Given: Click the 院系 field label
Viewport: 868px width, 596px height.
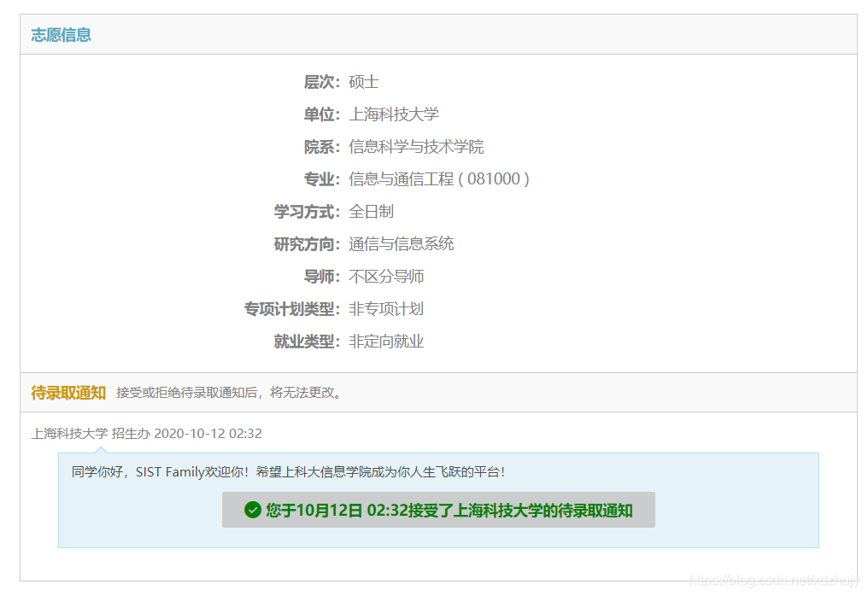Looking at the screenshot, I should [x=321, y=147].
